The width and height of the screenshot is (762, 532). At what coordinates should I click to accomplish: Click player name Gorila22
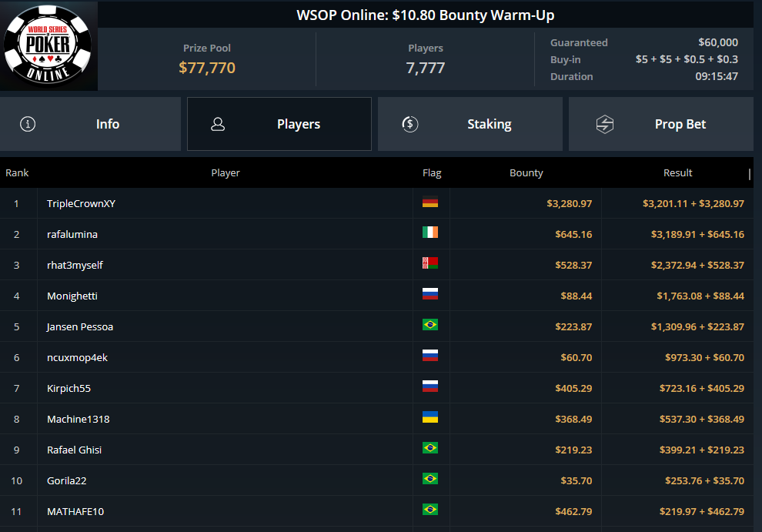(x=66, y=480)
